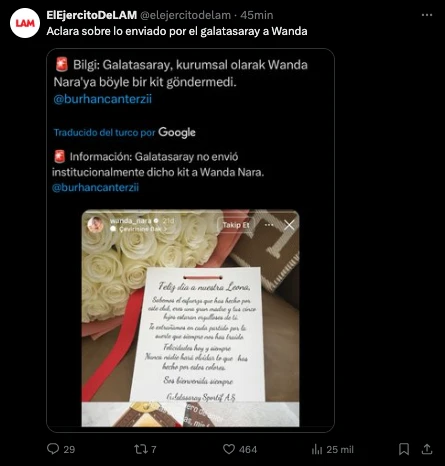The height and width of the screenshot is (466, 445).
Task: Open the view analytics bar icon
Action: (x=317, y=449)
